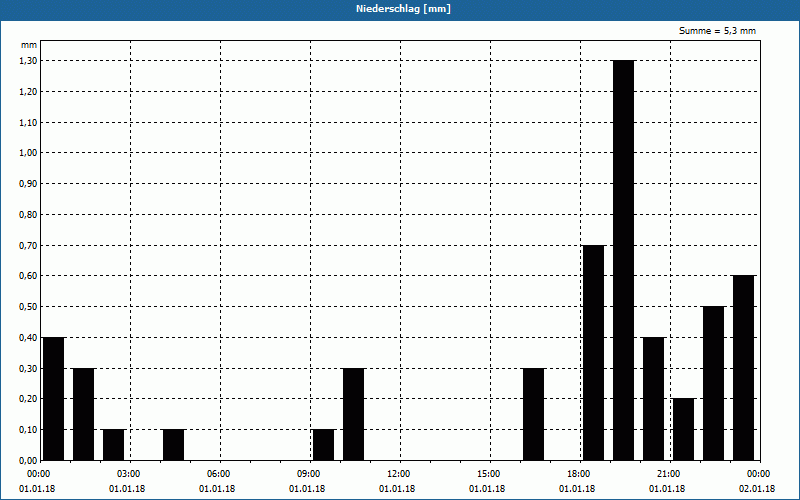The width and height of the screenshot is (800, 500).
Task: Select the 0,10 mm bar before 03:00
Action: [x=114, y=444]
